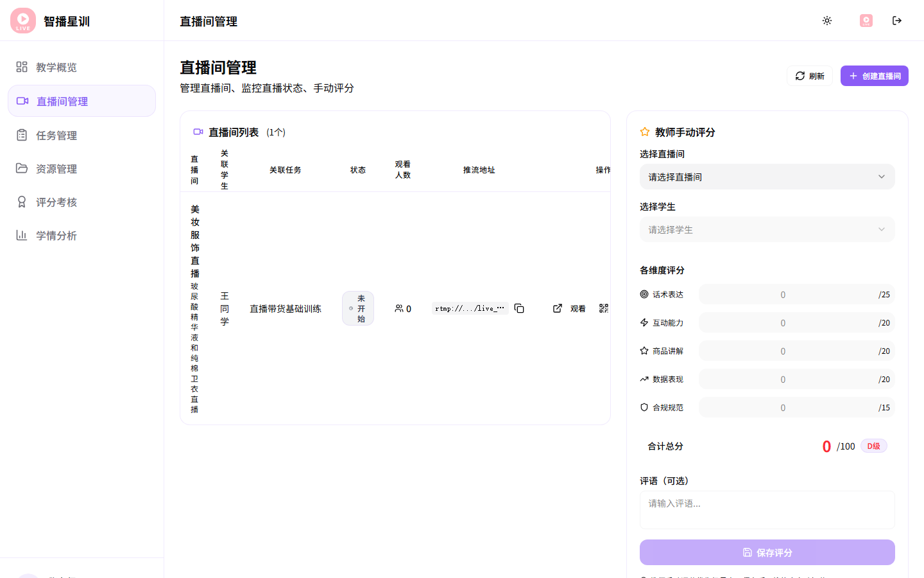Click the 王同学 student cell
The height and width of the screenshot is (578, 924).
(225, 308)
